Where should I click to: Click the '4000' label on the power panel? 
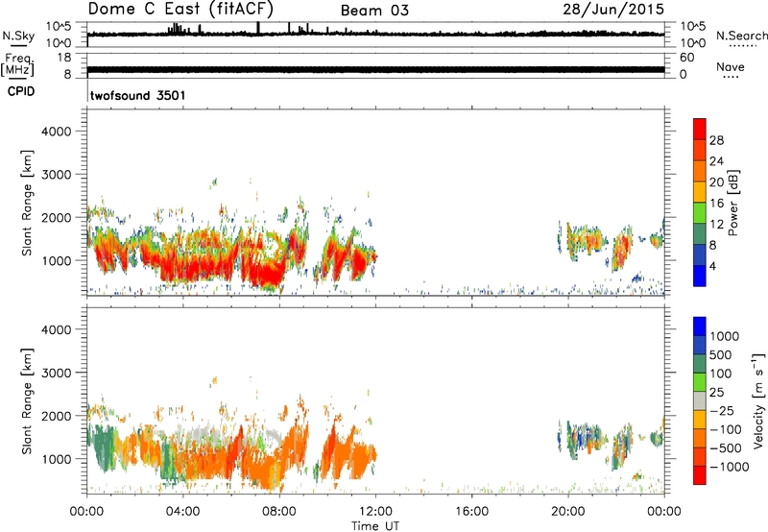(56, 132)
